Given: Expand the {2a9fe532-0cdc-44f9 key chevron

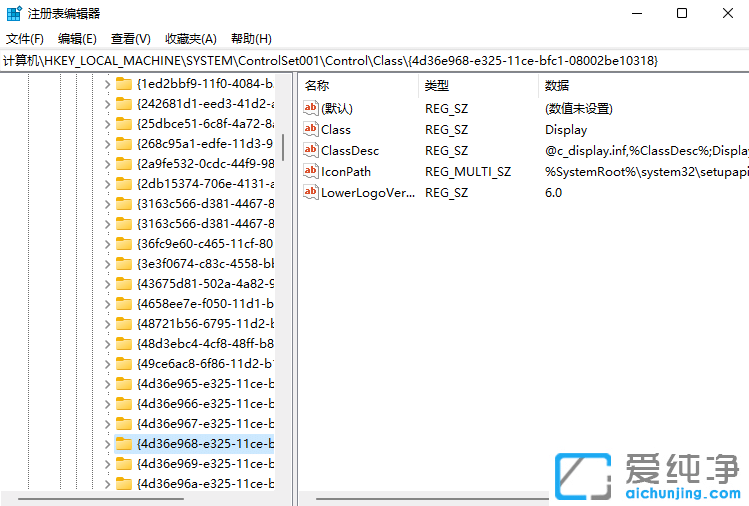Looking at the screenshot, I should [107, 164].
